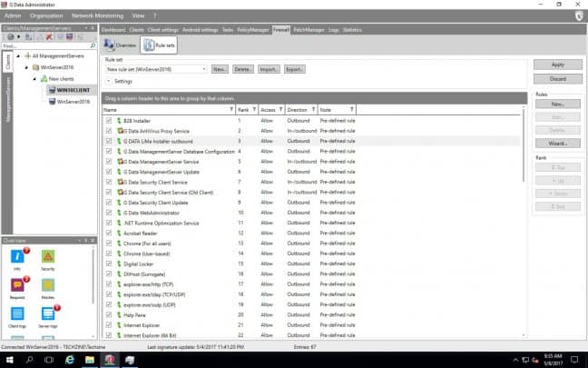This screenshot has height=368, width=588.
Task: Open Windows Start menu
Action: (x=9, y=360)
